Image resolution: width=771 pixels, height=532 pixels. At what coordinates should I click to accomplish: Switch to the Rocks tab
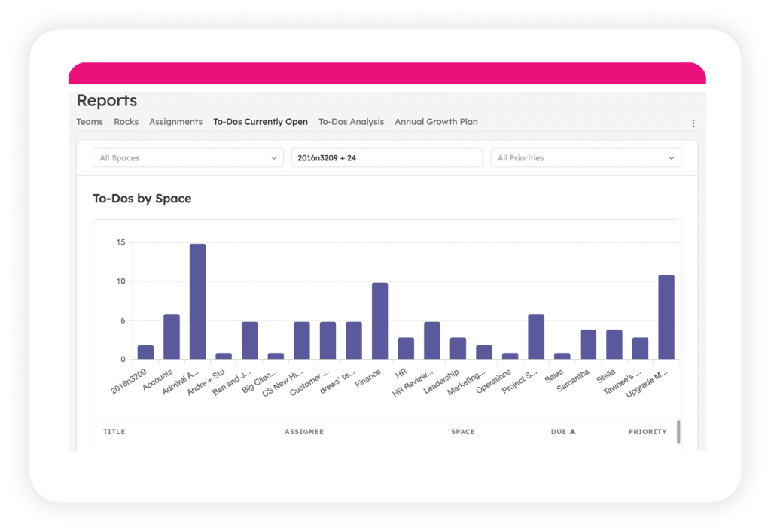(x=126, y=122)
